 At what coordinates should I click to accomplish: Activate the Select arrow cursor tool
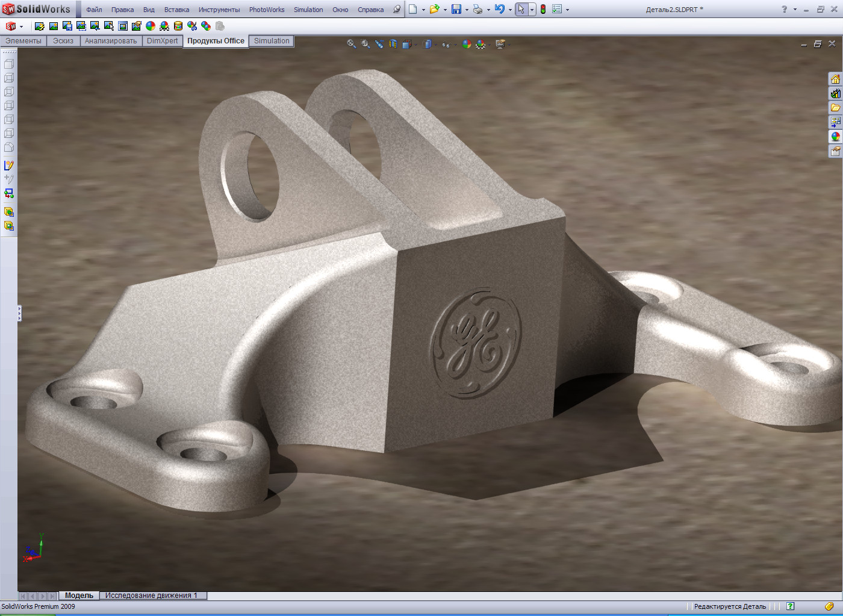click(x=521, y=9)
